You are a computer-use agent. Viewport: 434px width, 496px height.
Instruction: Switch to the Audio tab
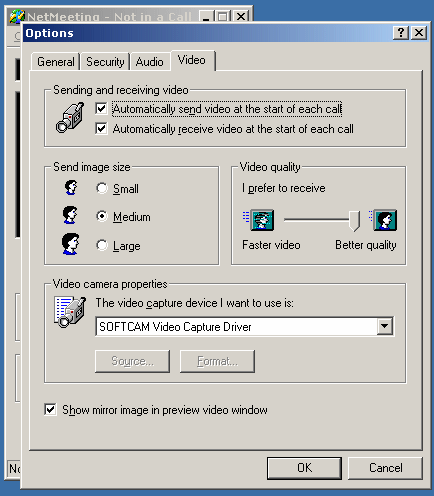(150, 62)
